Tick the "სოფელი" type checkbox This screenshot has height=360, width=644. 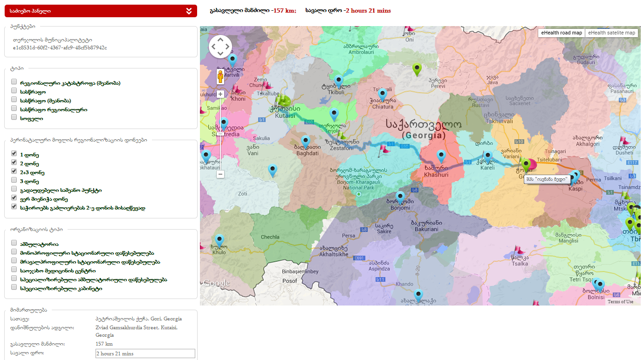tap(14, 118)
